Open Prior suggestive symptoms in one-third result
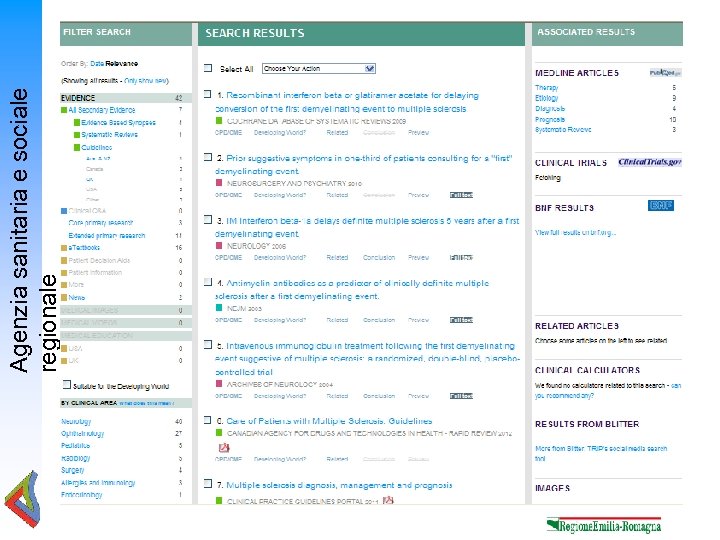 (364, 164)
